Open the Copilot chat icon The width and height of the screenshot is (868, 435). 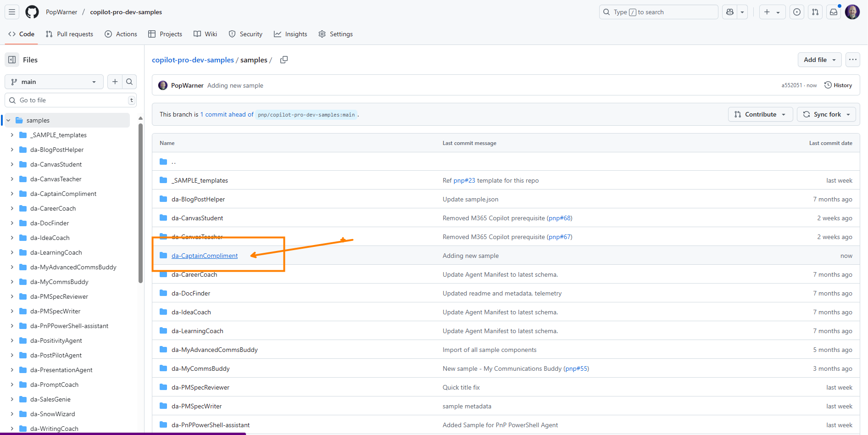730,12
